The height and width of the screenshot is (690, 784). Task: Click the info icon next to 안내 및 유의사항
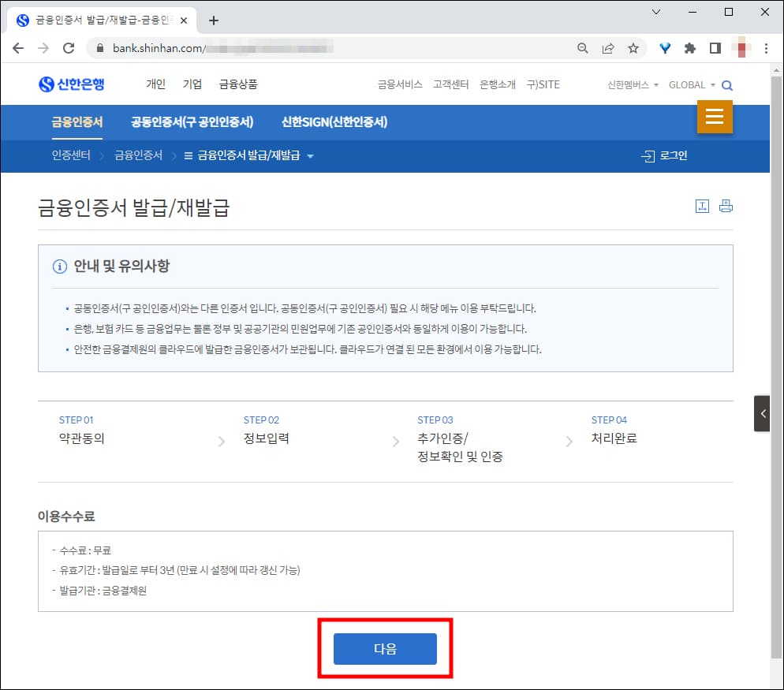coord(60,267)
